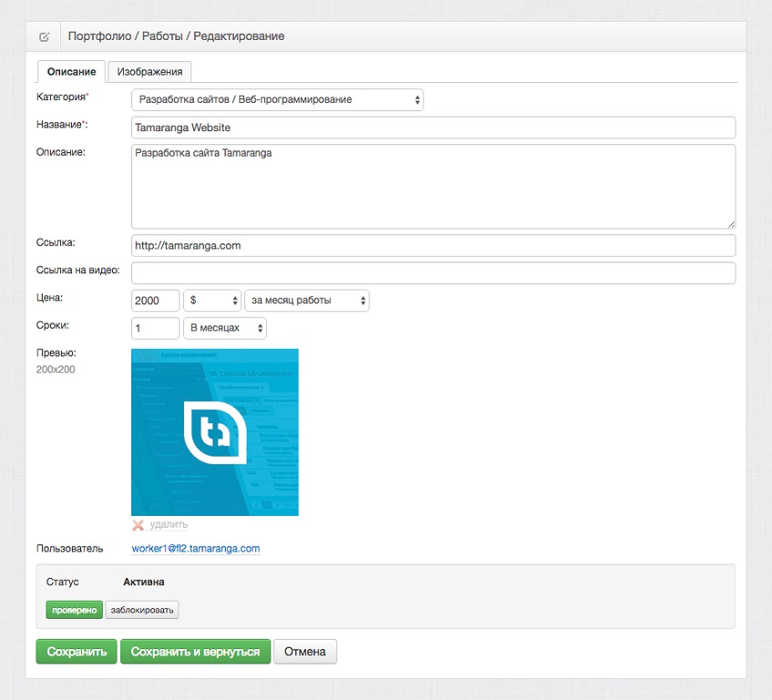The height and width of the screenshot is (700, 772).
Task: Expand the 'за месяц работы' price period dropdown
Action: 307,300
